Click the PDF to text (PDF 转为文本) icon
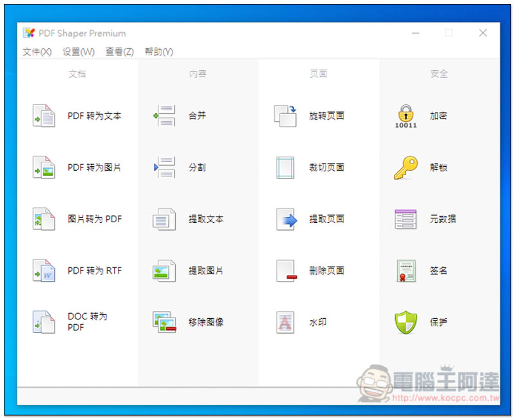 (44, 116)
